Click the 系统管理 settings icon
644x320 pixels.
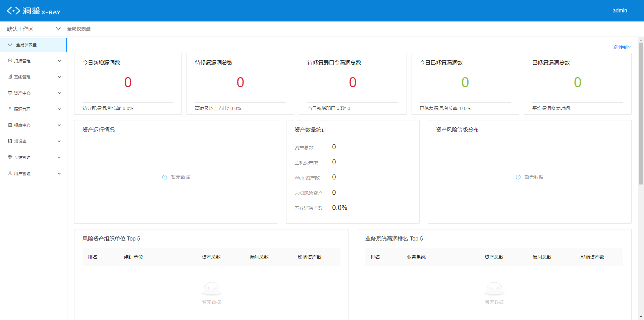pyautogui.click(x=10, y=157)
